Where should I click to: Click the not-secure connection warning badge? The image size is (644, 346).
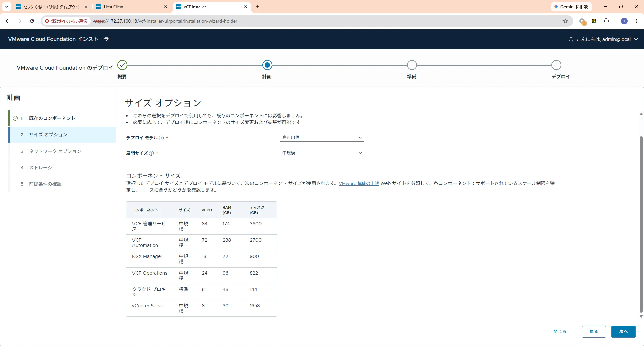pyautogui.click(x=66, y=21)
